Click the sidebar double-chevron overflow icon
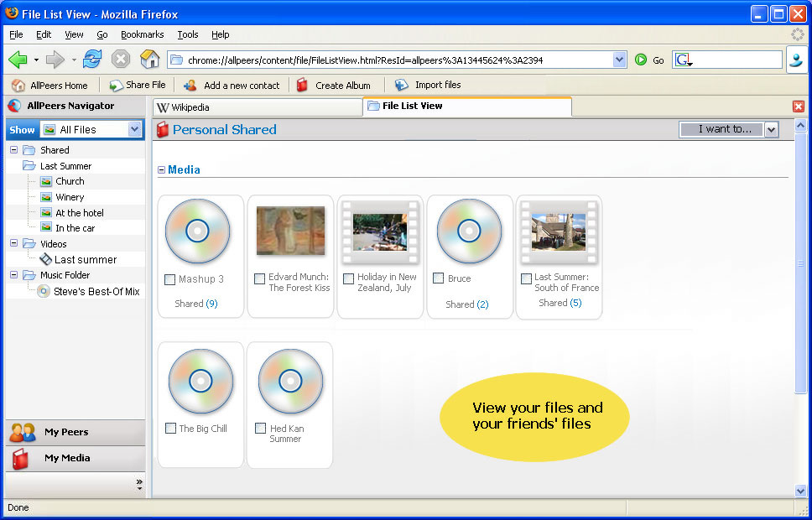Image resolution: width=812 pixels, height=520 pixels. click(139, 484)
